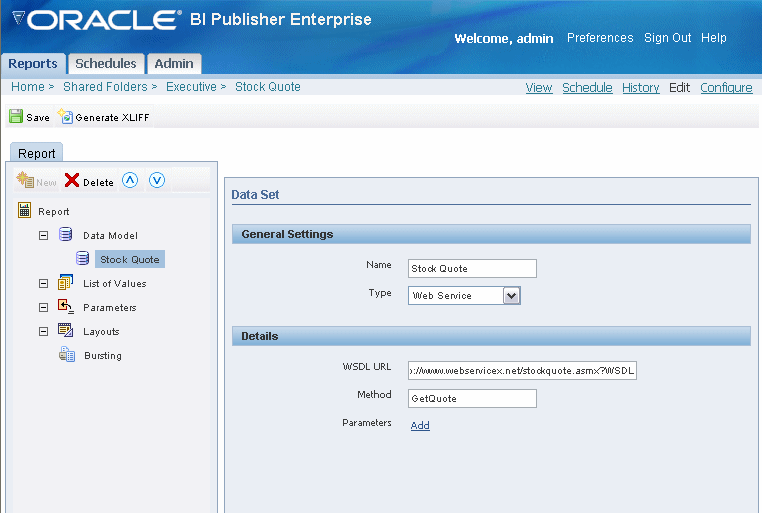The height and width of the screenshot is (513, 762).
Task: Select the Report root tree label
Action: coord(54,212)
